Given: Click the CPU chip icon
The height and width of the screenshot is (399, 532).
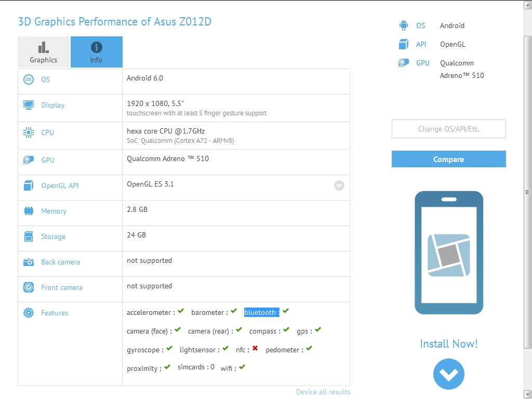Looking at the screenshot, I should pyautogui.click(x=29, y=132).
